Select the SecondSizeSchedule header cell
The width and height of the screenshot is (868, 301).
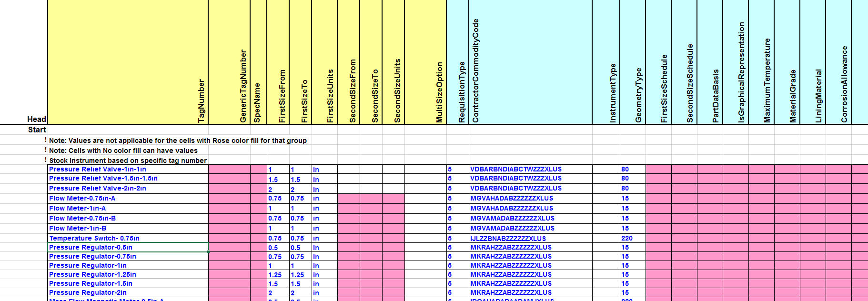click(684, 62)
